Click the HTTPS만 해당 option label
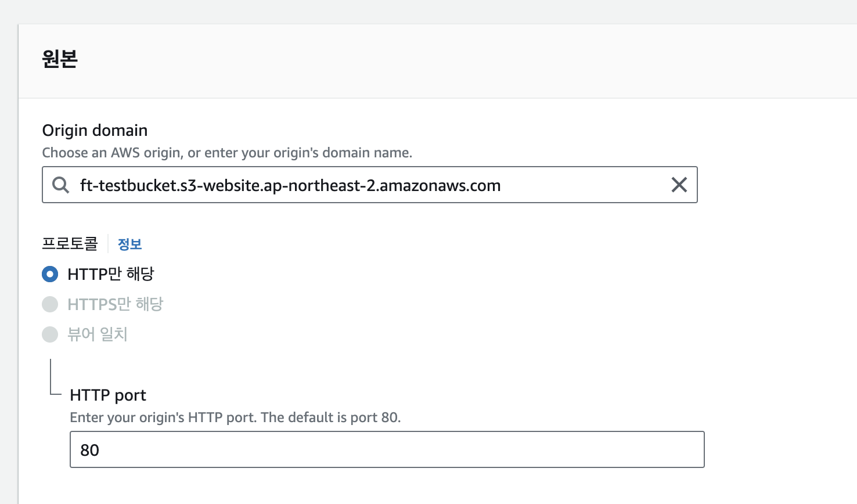 pos(116,304)
